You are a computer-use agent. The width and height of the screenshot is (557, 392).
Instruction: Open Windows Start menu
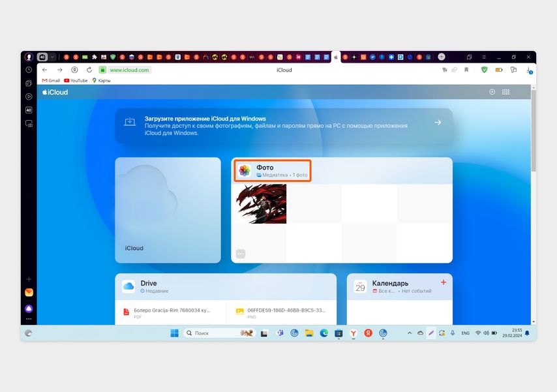(174, 333)
